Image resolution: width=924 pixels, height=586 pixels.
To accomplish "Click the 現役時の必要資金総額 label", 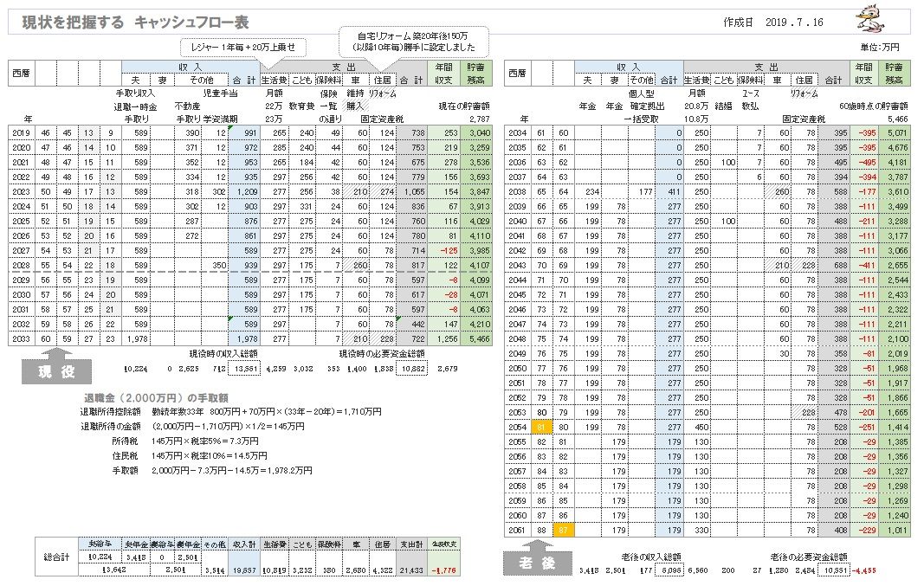I will tap(382, 354).
